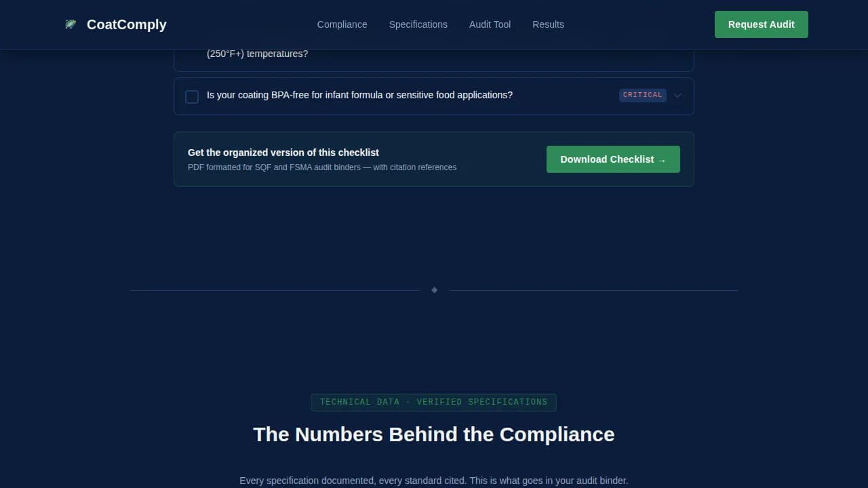This screenshot has height=488, width=868.
Task: Navigate to Results in the header
Action: pyautogui.click(x=548, y=24)
